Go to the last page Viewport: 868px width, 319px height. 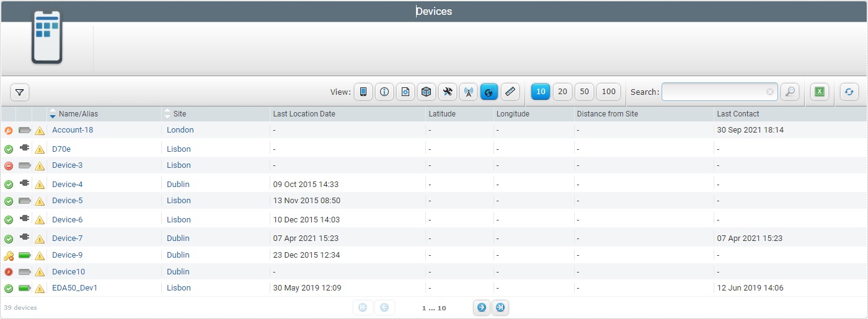[500, 307]
